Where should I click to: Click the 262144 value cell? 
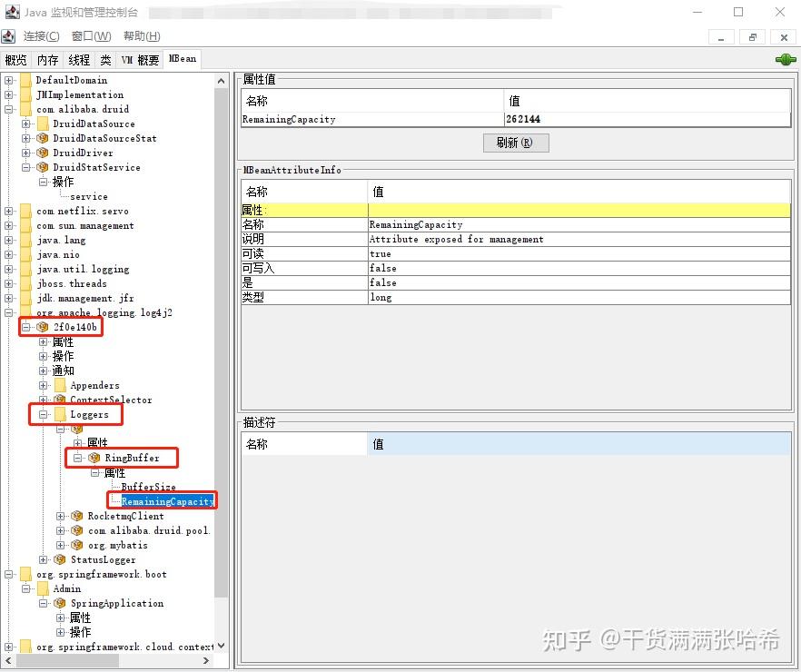click(x=647, y=119)
